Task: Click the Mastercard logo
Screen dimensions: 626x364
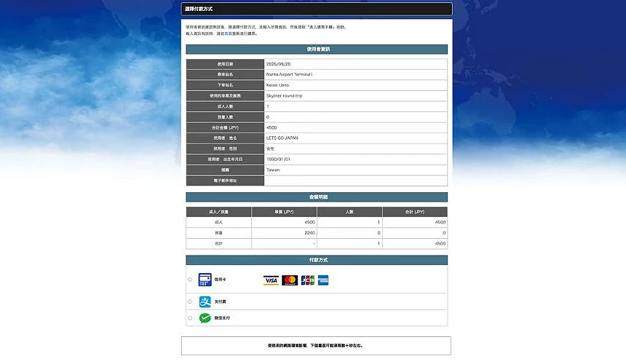Action: click(290, 280)
